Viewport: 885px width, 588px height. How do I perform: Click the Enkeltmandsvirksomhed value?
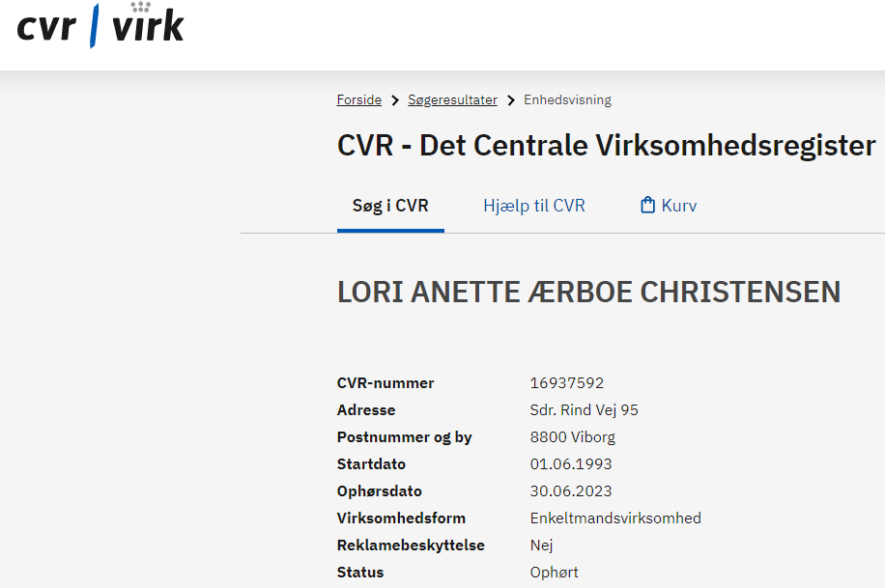615,518
